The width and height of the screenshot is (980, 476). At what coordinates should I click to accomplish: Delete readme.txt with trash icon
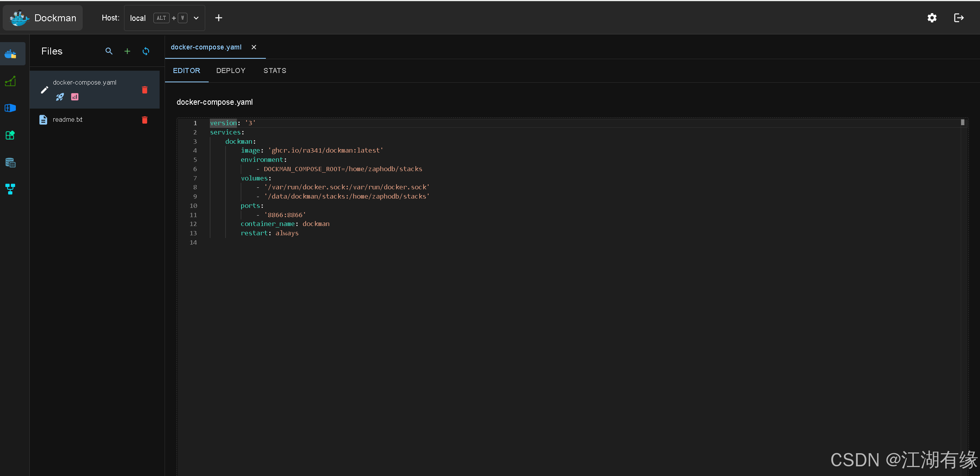point(145,120)
